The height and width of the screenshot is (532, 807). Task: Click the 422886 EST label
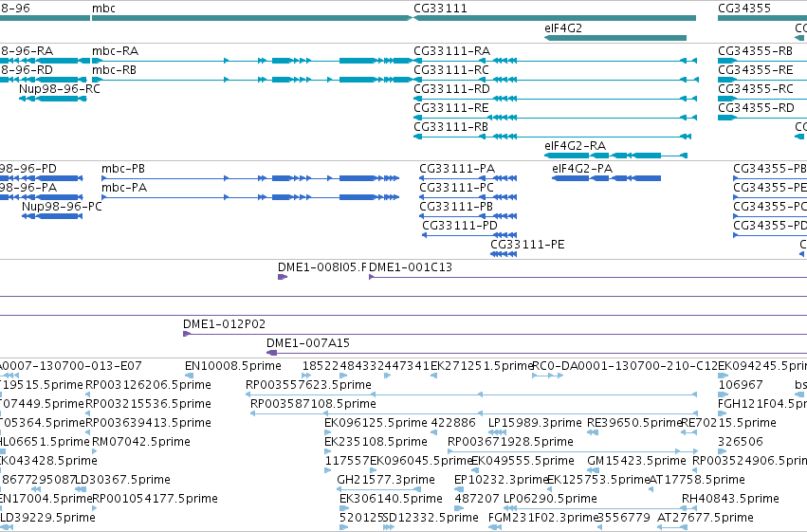tap(453, 422)
